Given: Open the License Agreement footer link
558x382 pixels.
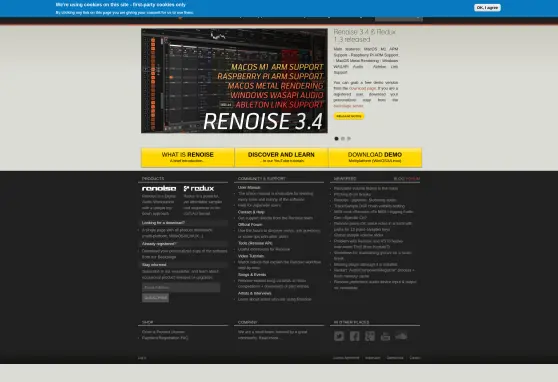Looking at the screenshot, I should click(x=346, y=358).
